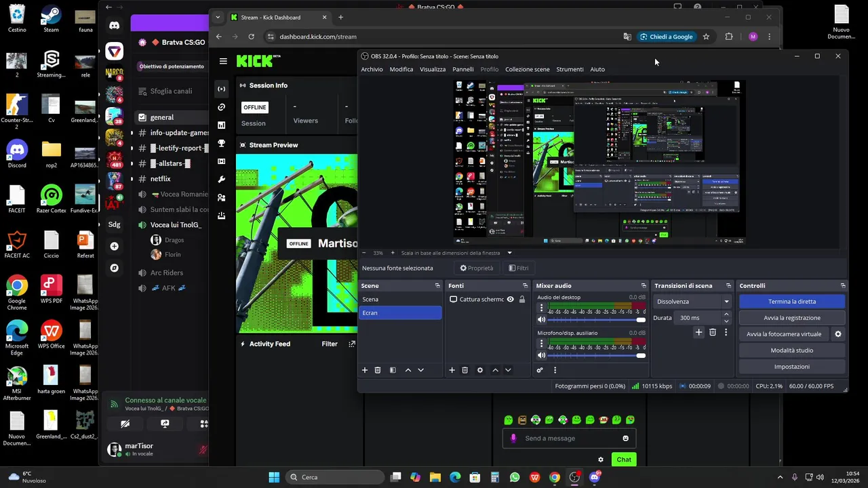Toggle lock on Cattura schermo source
The image size is (868, 488).
tap(521, 299)
